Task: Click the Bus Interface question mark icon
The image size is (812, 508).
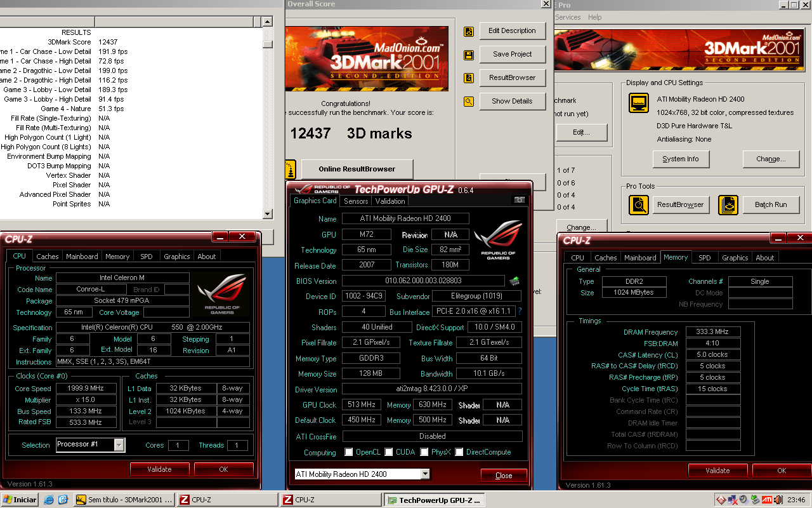Action: [x=520, y=311]
